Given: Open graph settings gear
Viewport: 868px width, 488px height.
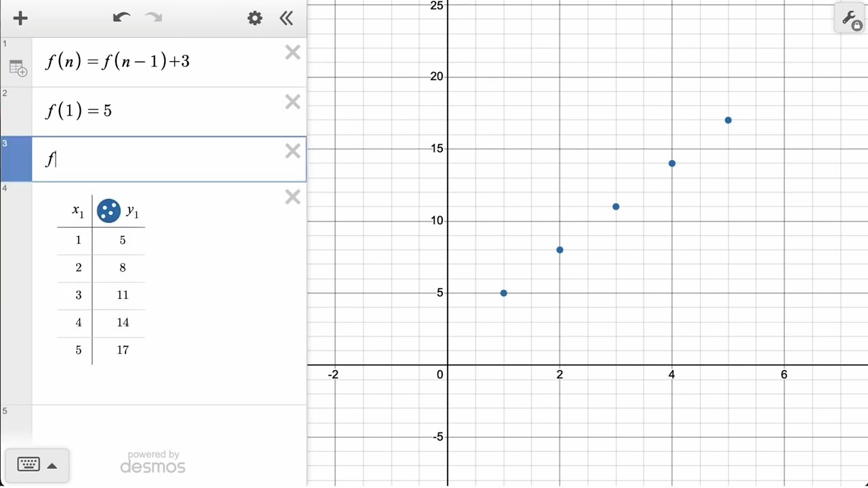Looking at the screenshot, I should [255, 18].
